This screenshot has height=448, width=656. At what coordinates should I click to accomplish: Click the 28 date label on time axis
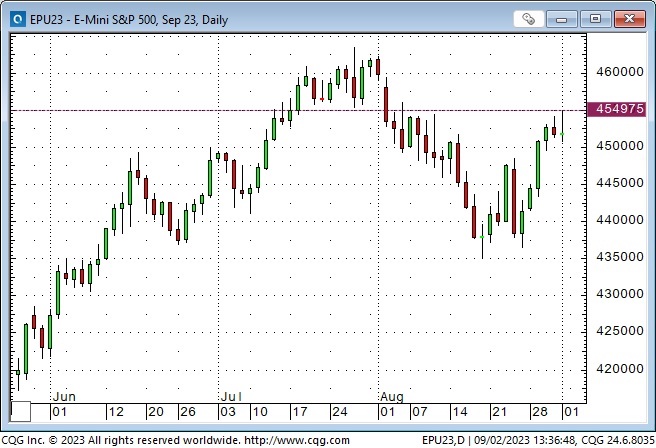click(540, 412)
